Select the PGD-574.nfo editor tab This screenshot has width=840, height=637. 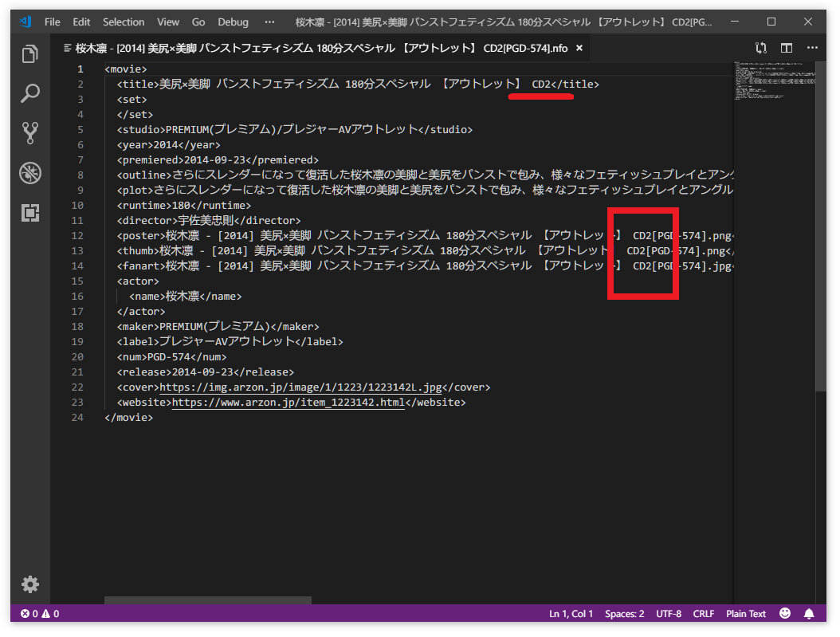click(320, 48)
